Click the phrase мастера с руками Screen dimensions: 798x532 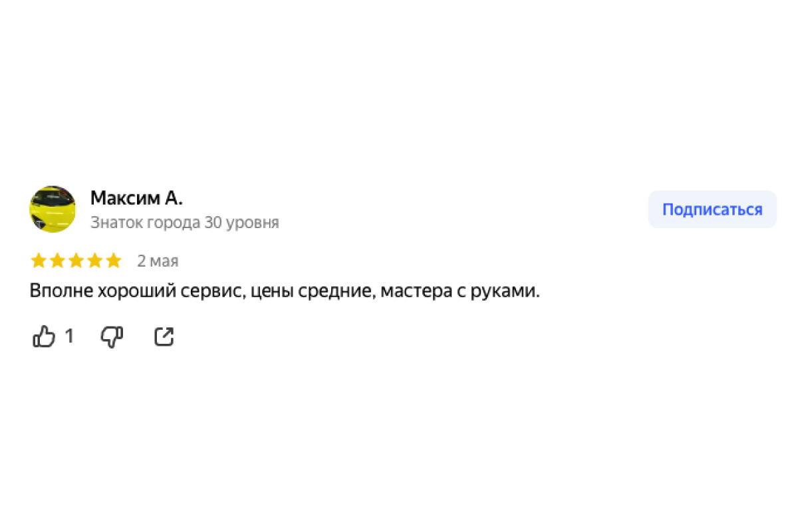(460, 291)
